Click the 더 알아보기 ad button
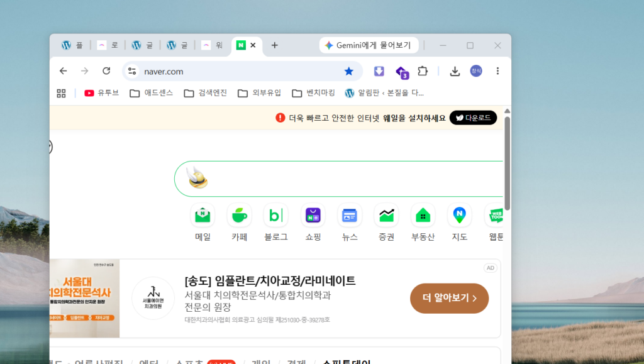The image size is (644, 364). [x=449, y=299]
